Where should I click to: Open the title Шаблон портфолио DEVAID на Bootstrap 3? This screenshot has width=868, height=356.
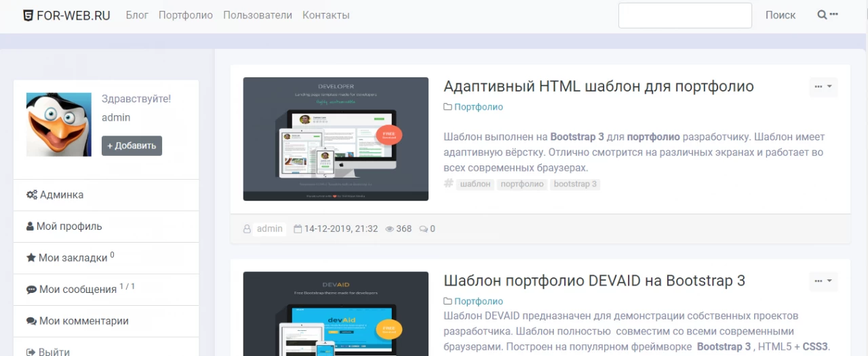pyautogui.click(x=595, y=281)
